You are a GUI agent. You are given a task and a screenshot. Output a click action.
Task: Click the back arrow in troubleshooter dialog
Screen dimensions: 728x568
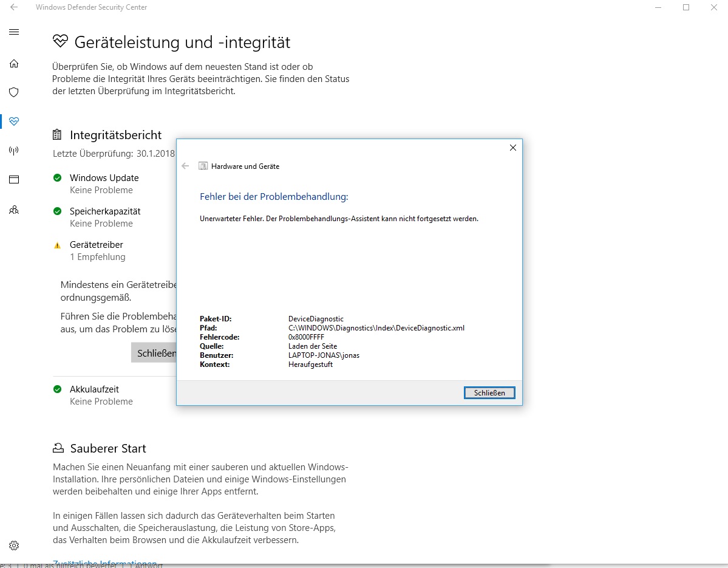tap(185, 166)
